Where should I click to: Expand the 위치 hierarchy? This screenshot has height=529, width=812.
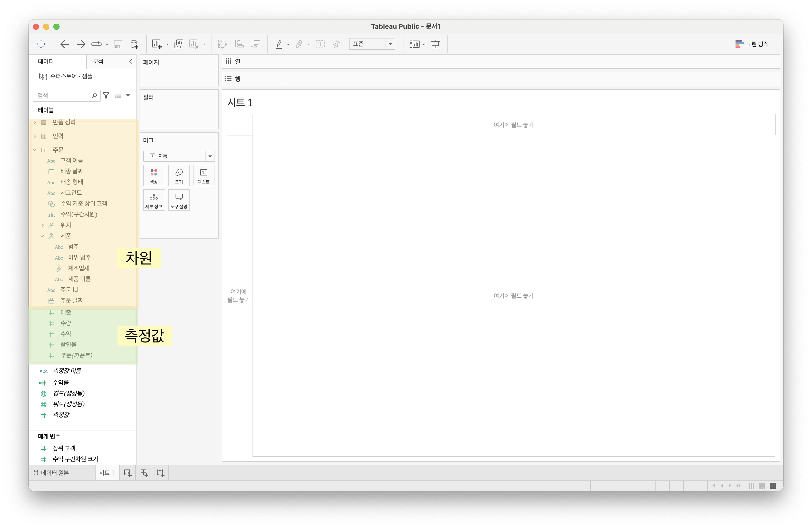click(42, 225)
